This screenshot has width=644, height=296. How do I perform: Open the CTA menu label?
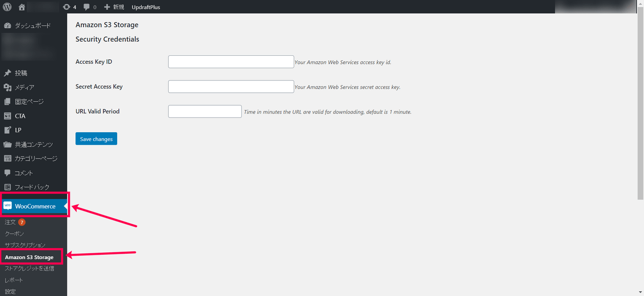tap(20, 116)
